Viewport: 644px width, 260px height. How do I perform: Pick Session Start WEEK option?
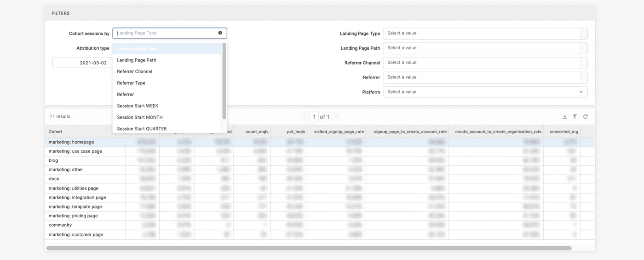pos(138,106)
